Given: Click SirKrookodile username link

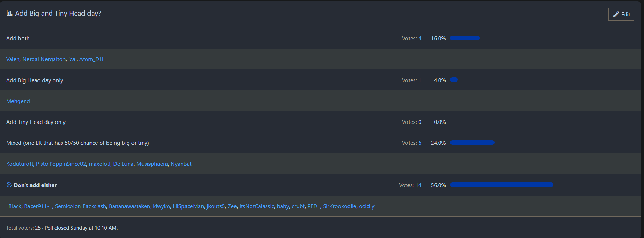Looking at the screenshot, I should pyautogui.click(x=340, y=206).
